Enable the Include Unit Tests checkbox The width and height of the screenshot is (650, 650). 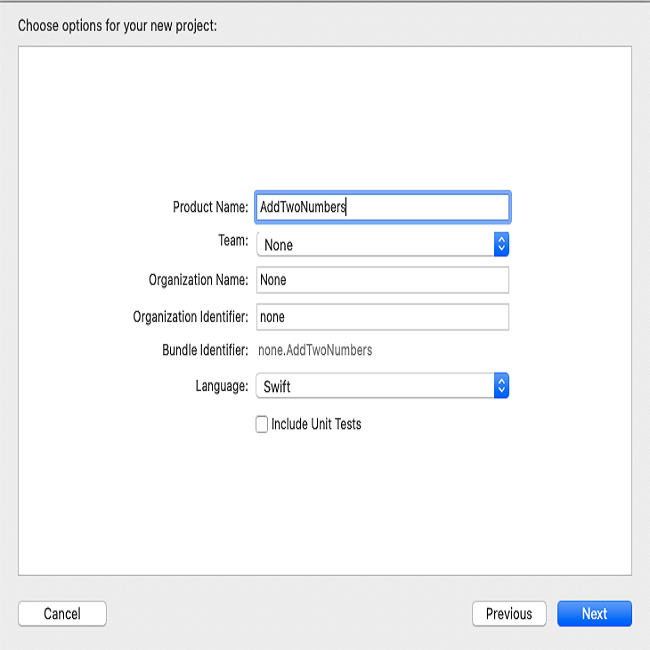(262, 424)
